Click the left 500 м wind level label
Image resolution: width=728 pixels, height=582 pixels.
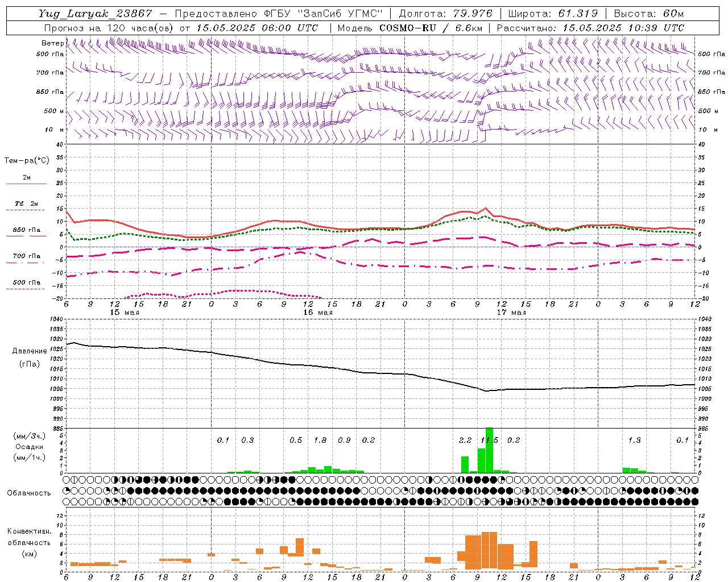(x=54, y=111)
